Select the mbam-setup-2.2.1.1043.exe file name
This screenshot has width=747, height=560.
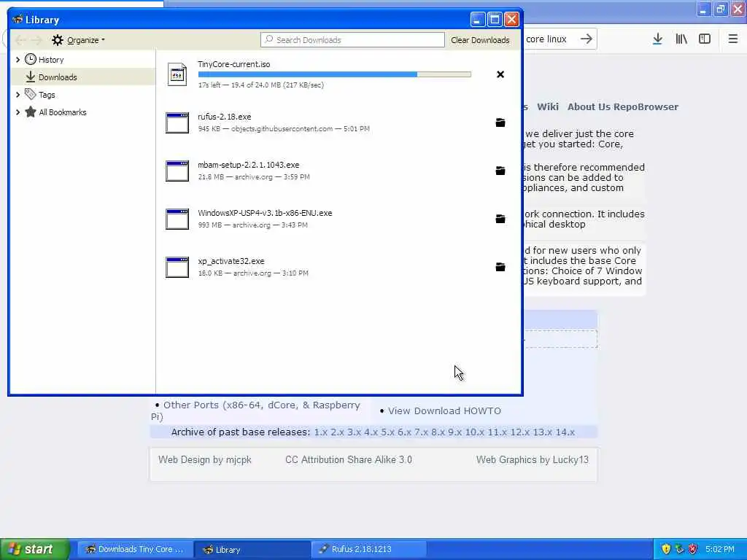[x=249, y=165]
